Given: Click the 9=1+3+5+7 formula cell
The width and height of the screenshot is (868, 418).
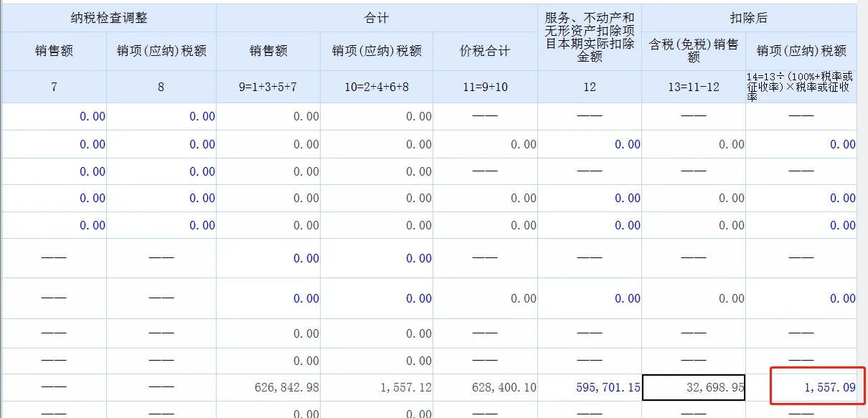Looking at the screenshot, I should tap(268, 87).
